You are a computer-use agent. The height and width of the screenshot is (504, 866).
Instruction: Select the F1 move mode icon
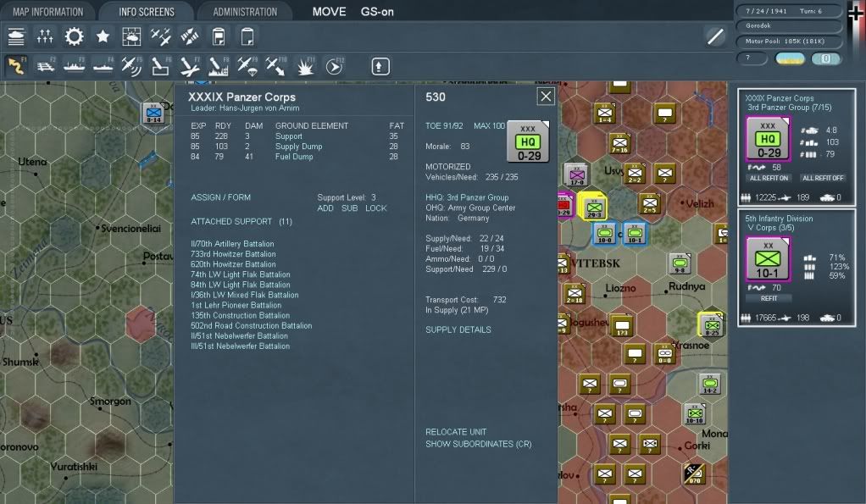[x=16, y=66]
